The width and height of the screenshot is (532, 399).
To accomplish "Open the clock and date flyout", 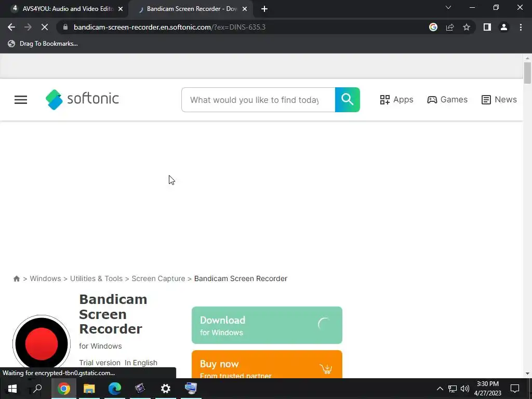I will [x=487, y=389].
